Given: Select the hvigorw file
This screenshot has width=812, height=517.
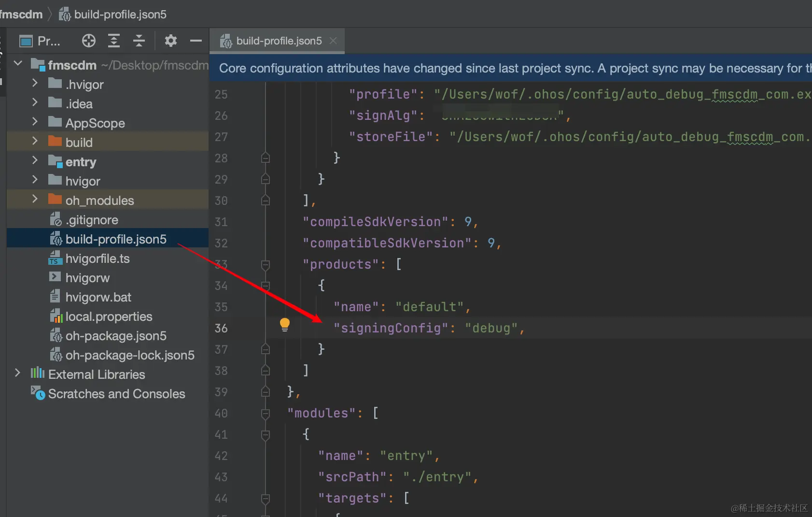Looking at the screenshot, I should tap(87, 278).
